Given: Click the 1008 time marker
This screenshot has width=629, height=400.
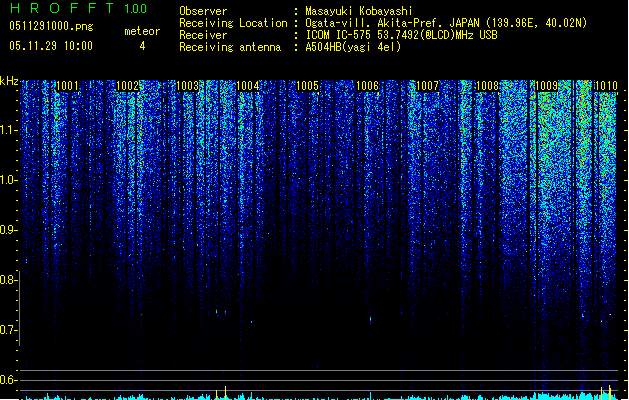Looking at the screenshot, I should click(x=487, y=85).
